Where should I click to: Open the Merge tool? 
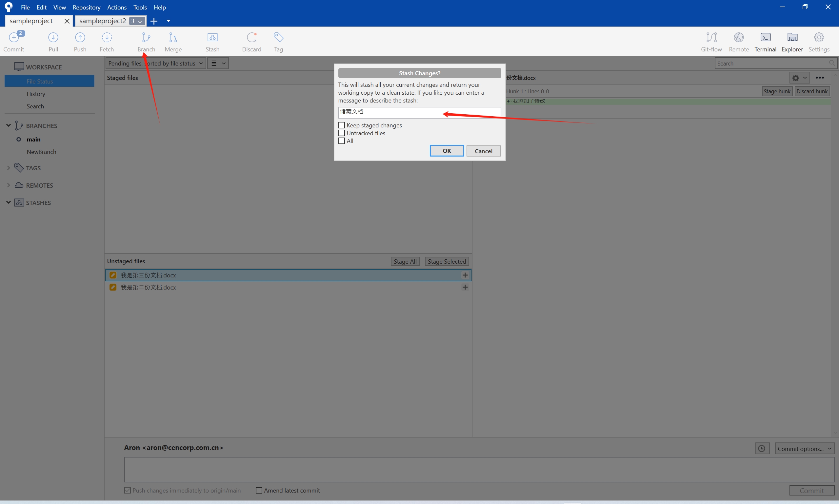(x=173, y=42)
